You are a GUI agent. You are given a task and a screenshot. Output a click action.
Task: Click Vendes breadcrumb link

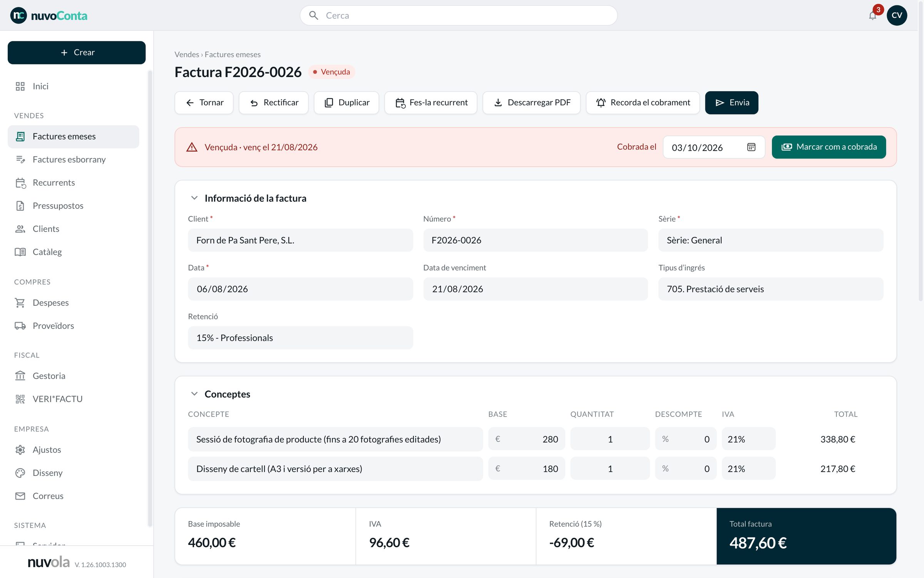[187, 54]
